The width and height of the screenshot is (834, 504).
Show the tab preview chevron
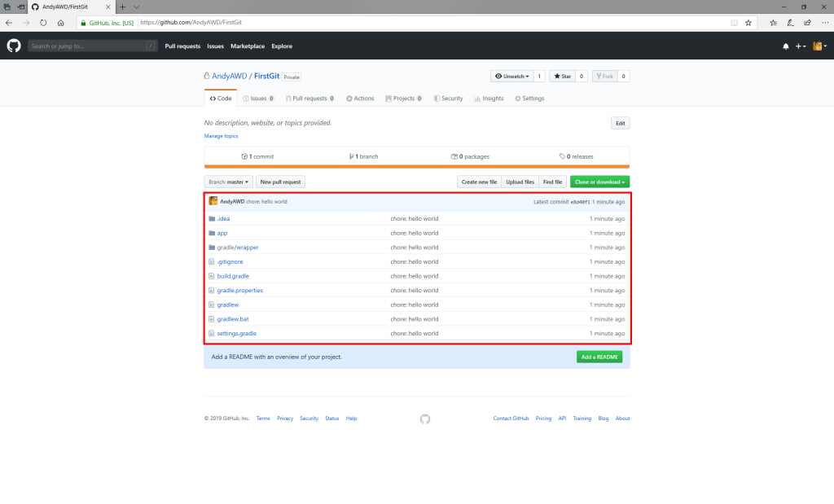137,7
